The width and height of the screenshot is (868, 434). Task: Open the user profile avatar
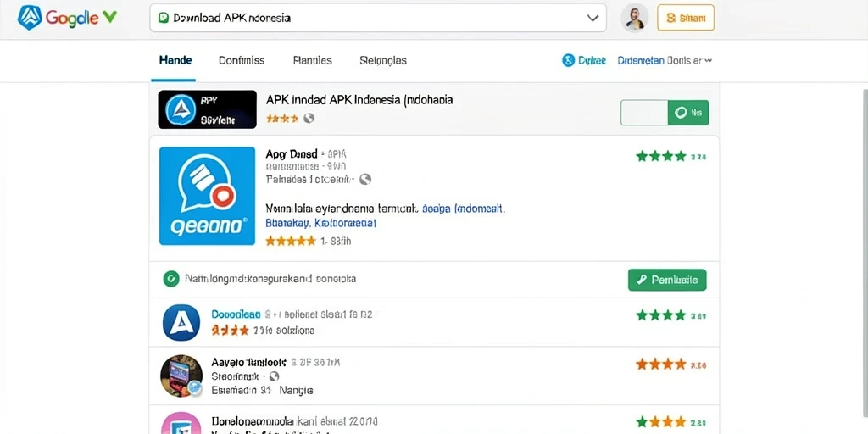634,18
